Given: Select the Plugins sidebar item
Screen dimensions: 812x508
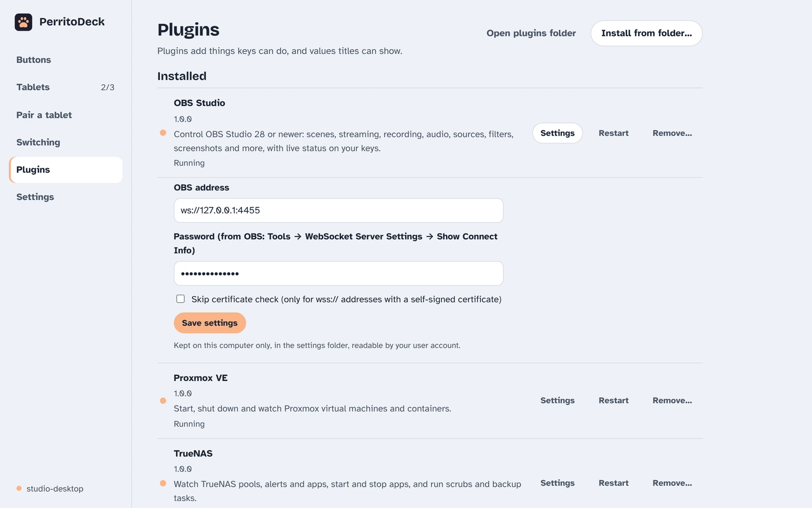Looking at the screenshot, I should (x=65, y=170).
